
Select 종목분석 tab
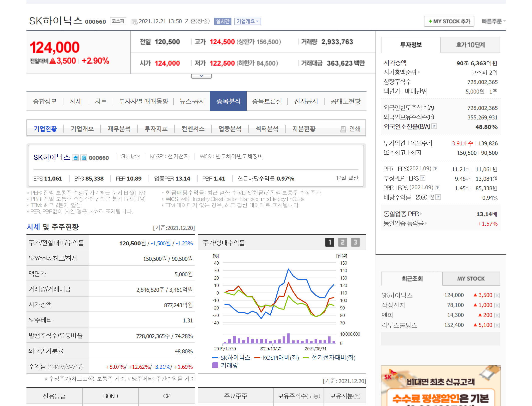point(228,101)
